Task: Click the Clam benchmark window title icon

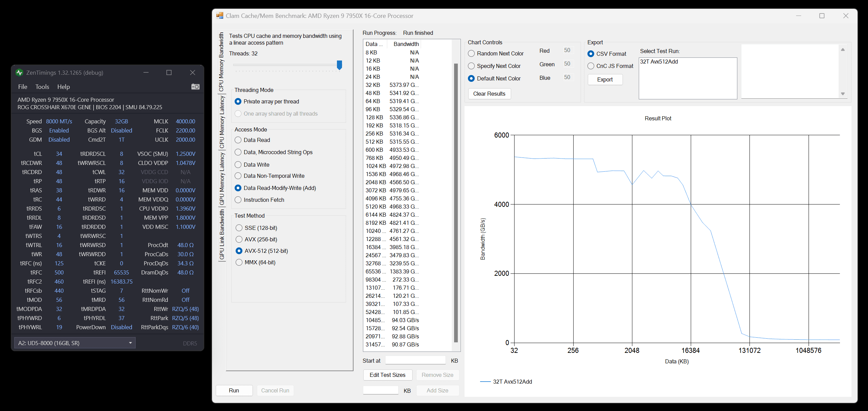Action: (x=220, y=16)
